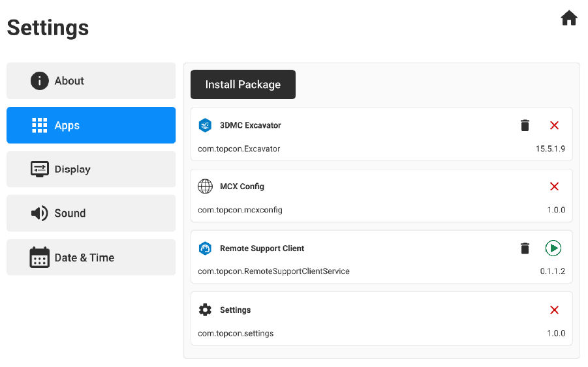Go to the home screen icon
This screenshot has height=367, width=588.
tap(569, 18)
